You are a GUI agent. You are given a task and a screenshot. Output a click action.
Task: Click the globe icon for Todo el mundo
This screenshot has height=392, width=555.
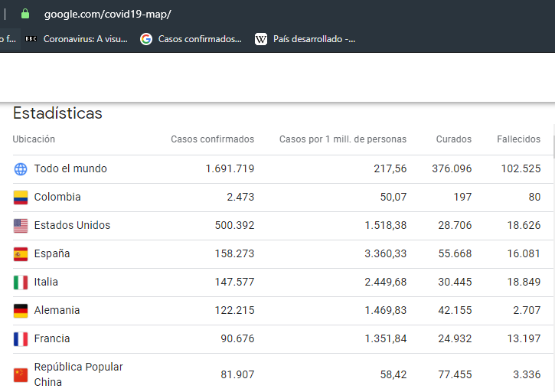(21, 169)
